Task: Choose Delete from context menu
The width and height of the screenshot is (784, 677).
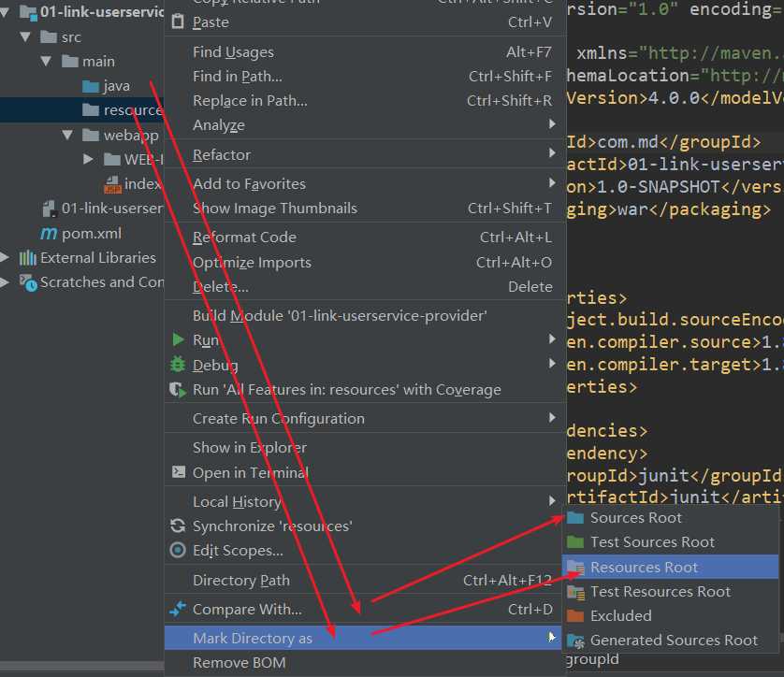Action: tap(365, 287)
